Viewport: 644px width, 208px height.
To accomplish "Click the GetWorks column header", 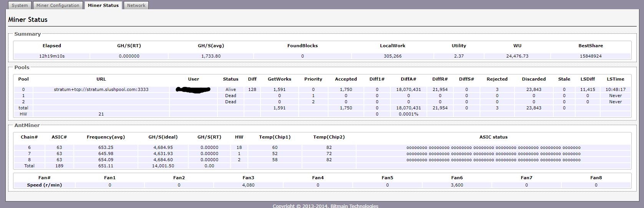I will [279, 79].
